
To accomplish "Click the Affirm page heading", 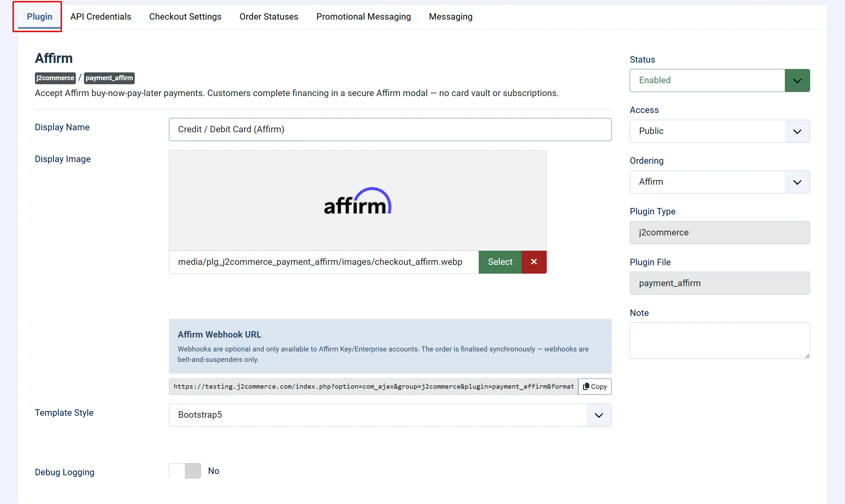I will tap(54, 59).
